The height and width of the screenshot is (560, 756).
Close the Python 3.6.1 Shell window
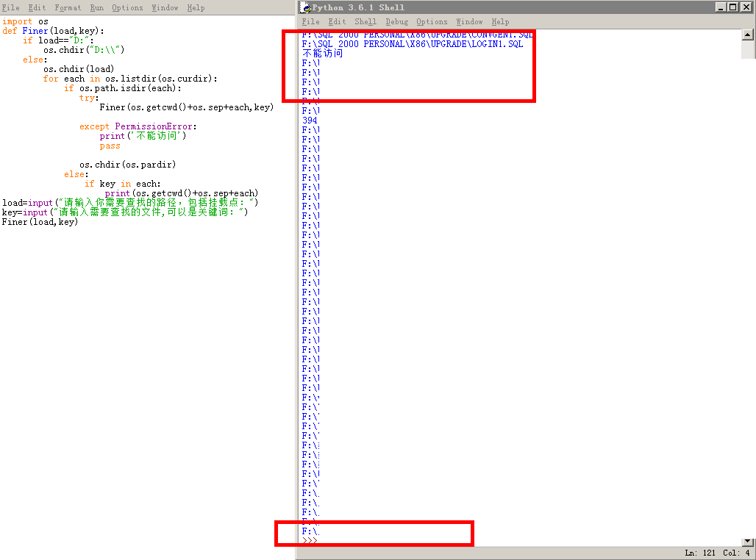(746, 7)
